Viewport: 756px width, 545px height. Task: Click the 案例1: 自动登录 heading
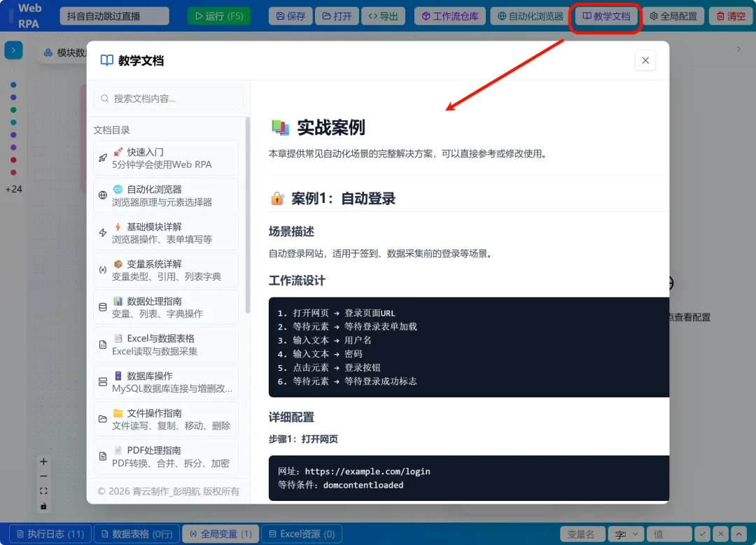coord(343,199)
